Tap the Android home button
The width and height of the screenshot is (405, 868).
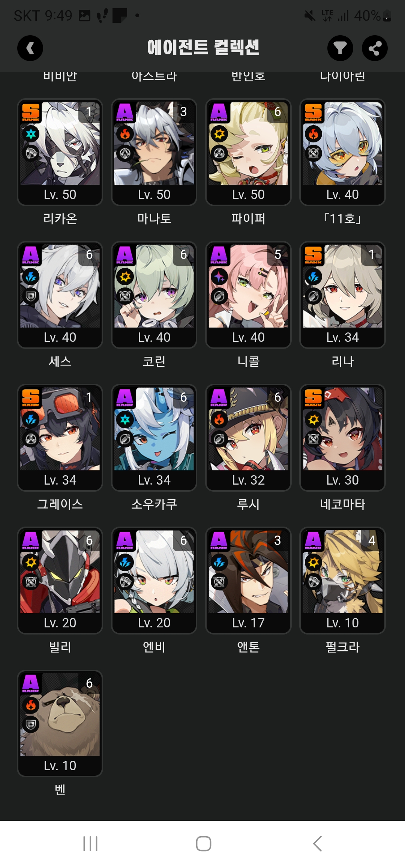coord(203,844)
